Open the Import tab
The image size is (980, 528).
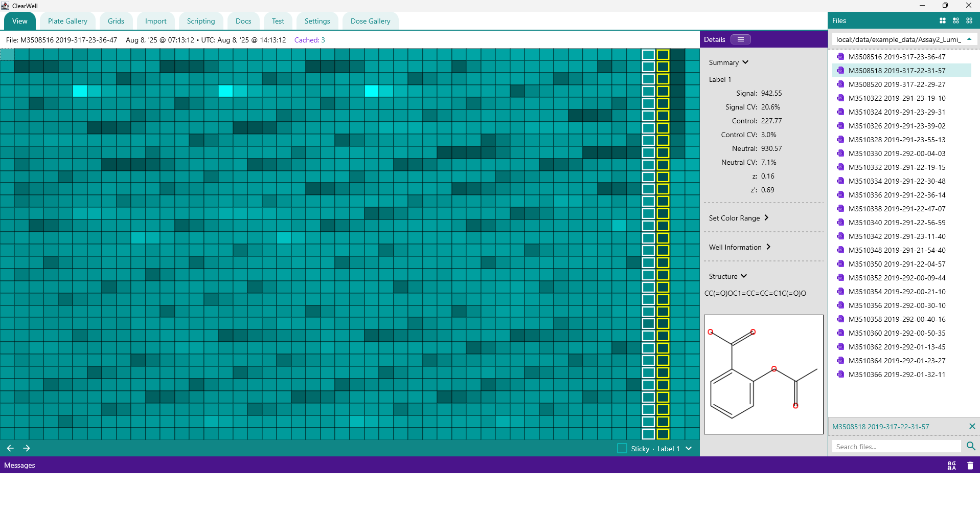pos(156,21)
